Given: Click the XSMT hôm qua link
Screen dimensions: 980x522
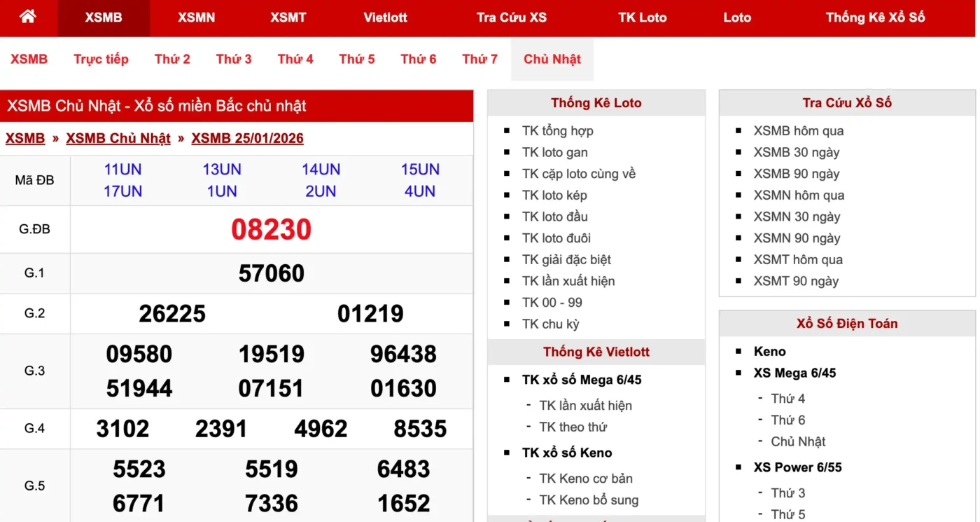Looking at the screenshot, I should pyautogui.click(x=798, y=259).
